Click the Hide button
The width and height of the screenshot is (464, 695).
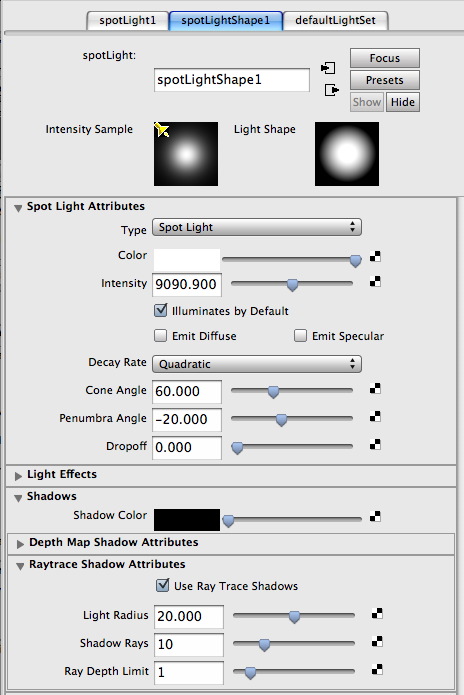point(403,102)
